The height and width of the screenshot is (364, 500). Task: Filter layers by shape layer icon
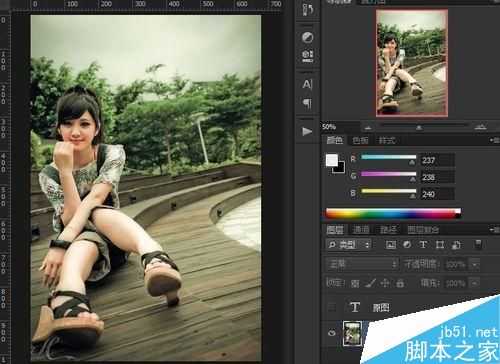(x=440, y=245)
